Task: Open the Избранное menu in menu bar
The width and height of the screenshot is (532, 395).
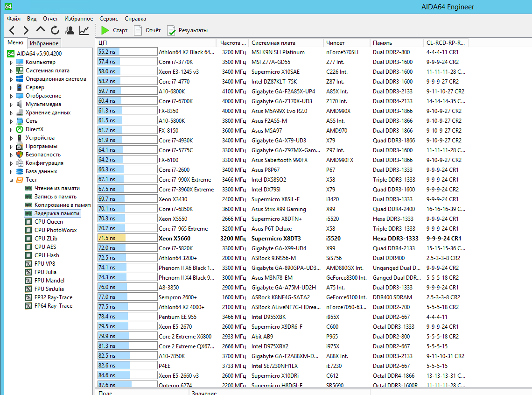Action: 79,19
